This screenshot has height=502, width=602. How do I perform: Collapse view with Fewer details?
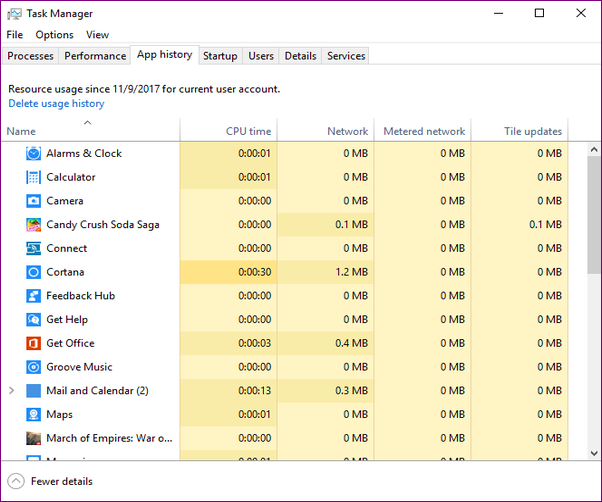[x=62, y=481]
